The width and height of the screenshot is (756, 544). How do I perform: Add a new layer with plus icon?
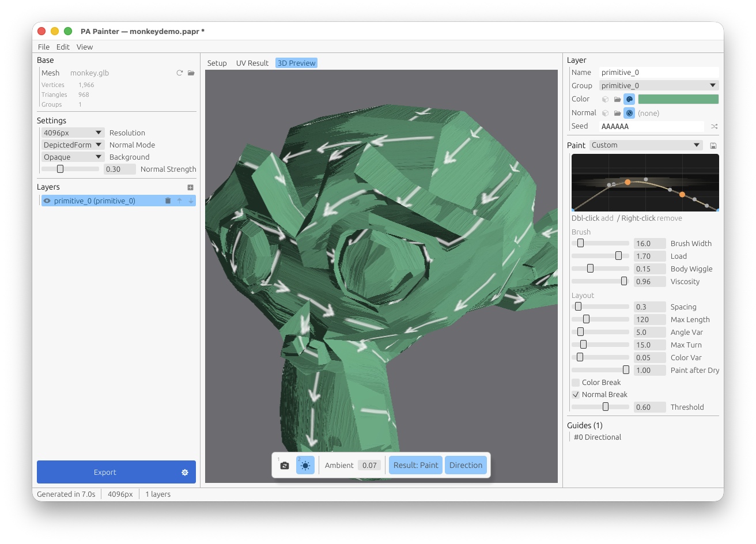coord(191,187)
